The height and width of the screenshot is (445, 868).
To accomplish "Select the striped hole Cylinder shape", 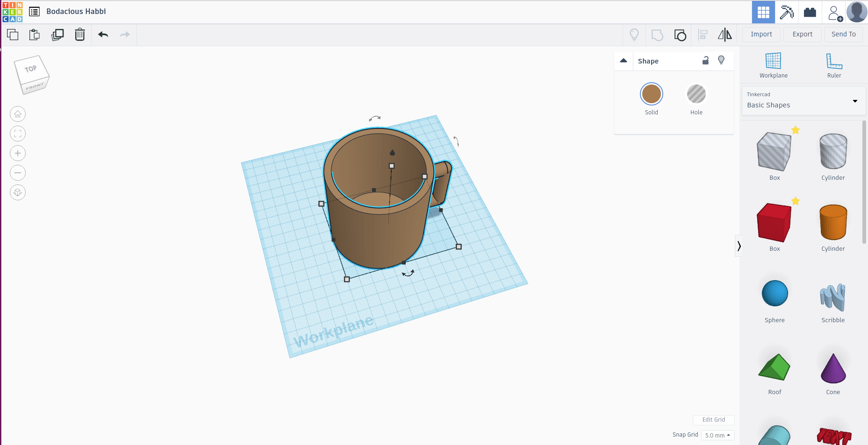I will tap(833, 151).
